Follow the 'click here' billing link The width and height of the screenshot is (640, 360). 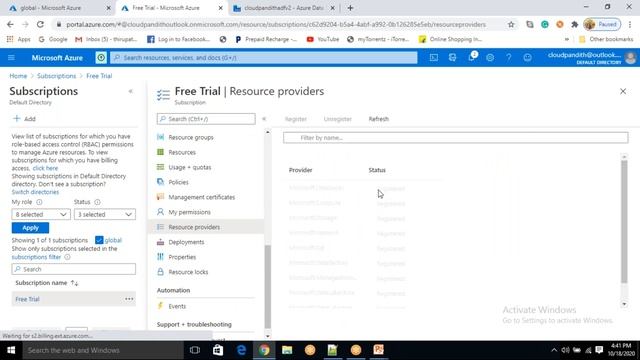pos(45,168)
